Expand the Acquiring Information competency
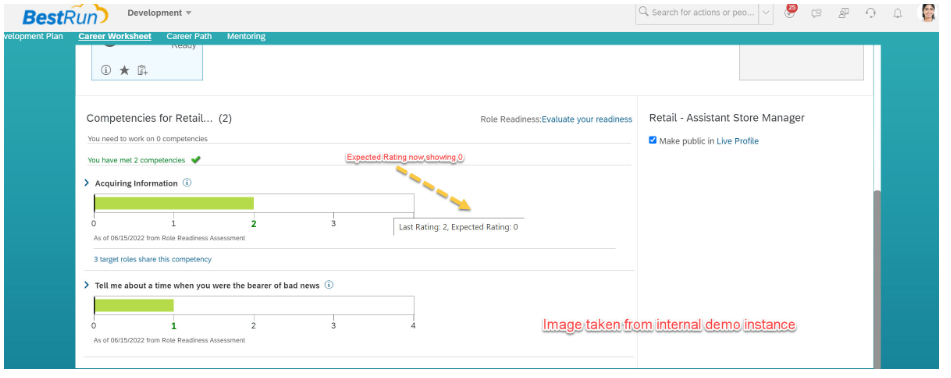 [x=87, y=183]
